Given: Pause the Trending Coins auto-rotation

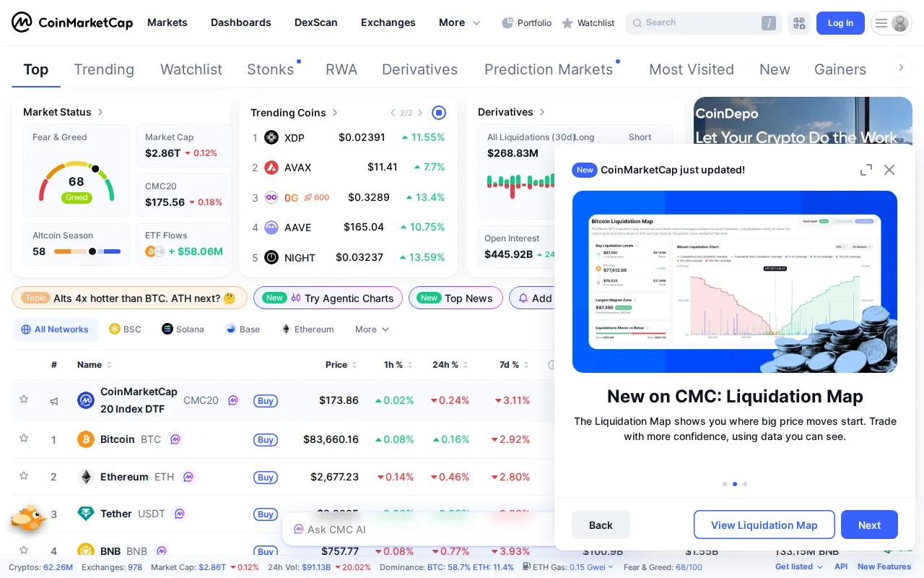Looking at the screenshot, I should (x=439, y=113).
